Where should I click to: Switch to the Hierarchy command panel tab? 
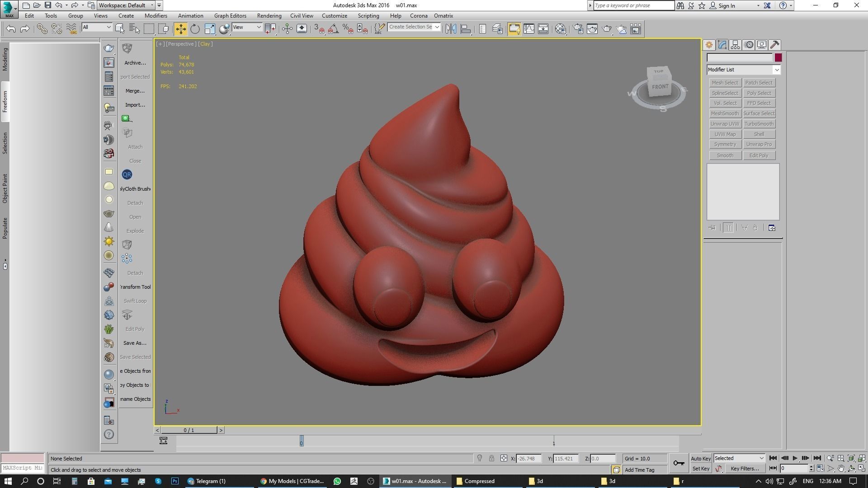point(735,45)
